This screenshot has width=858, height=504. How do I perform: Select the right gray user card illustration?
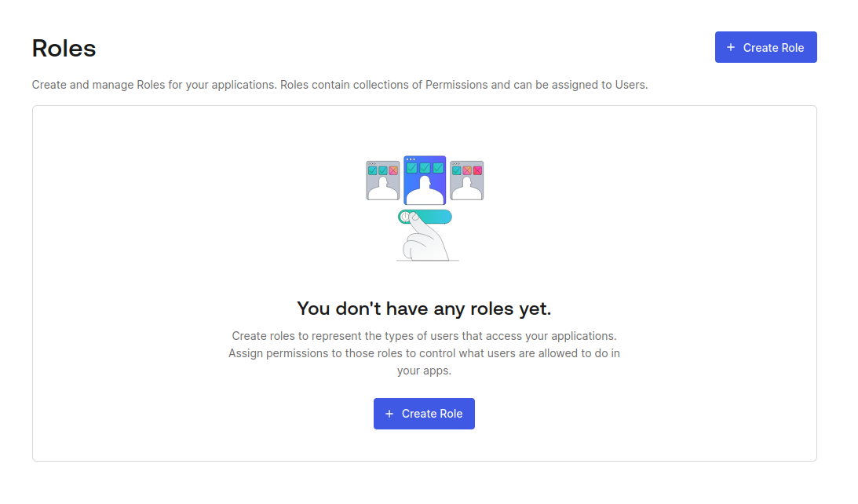[467, 181]
